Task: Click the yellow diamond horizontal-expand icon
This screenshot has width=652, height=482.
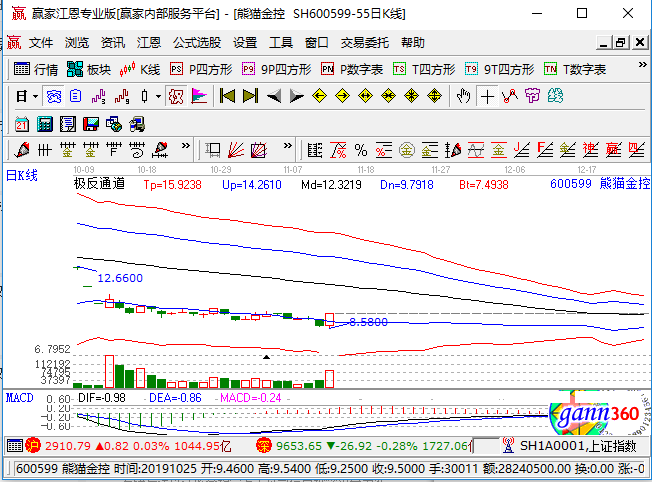Action: click(x=365, y=96)
